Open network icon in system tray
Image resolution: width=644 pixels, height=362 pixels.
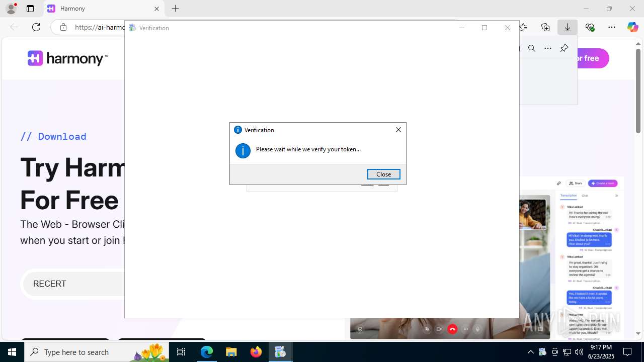567,352
